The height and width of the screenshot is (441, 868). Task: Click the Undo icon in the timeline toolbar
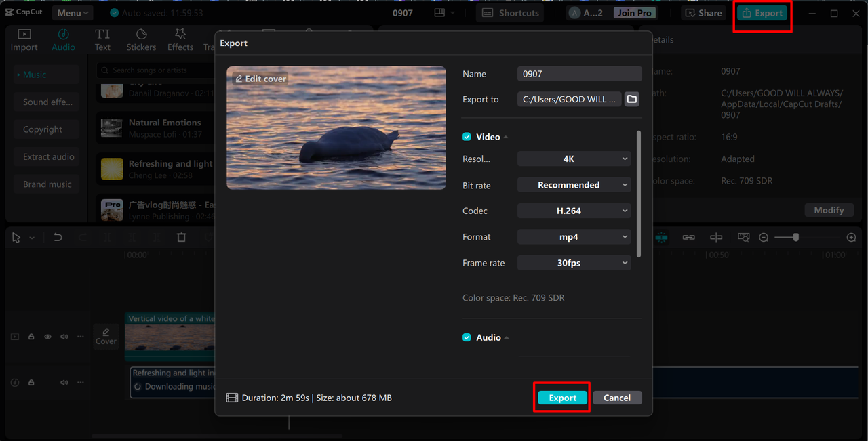[x=58, y=237]
